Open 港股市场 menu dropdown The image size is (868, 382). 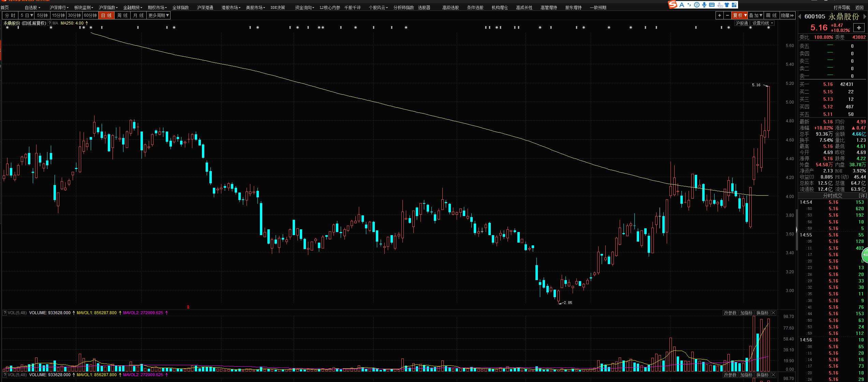point(231,7)
